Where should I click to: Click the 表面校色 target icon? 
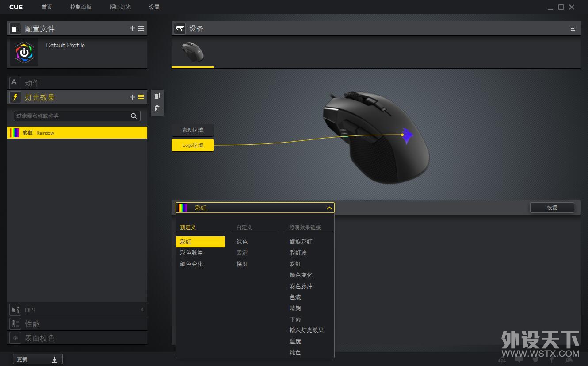click(15, 338)
